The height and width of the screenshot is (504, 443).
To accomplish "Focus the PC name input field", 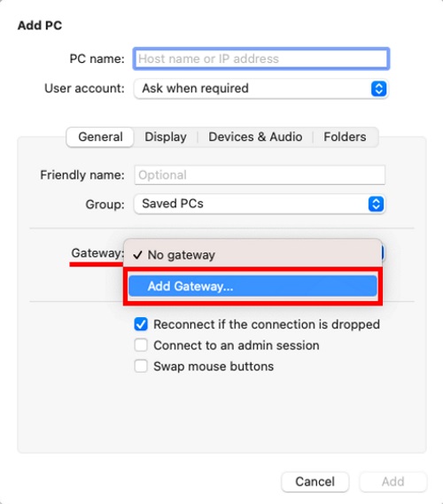I will point(261,58).
